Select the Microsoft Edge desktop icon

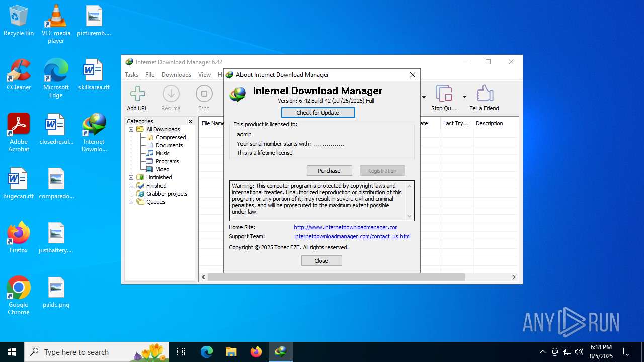point(56,78)
